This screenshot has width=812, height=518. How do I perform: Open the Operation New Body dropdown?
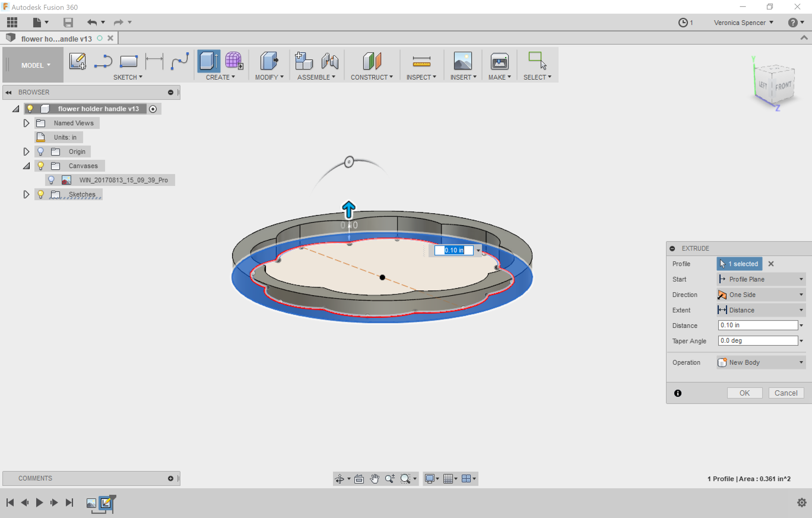761,362
